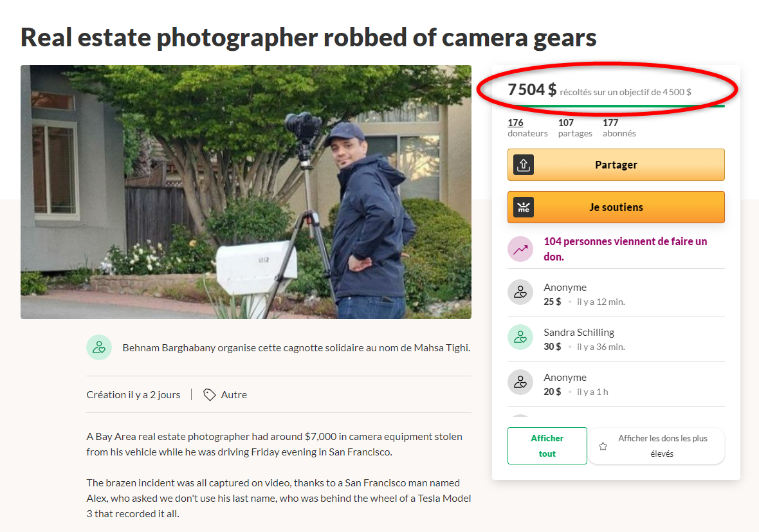Image resolution: width=759 pixels, height=532 pixels.
Task: Click the organizer avatar icon beside Behnam Barghabany
Action: point(99,347)
